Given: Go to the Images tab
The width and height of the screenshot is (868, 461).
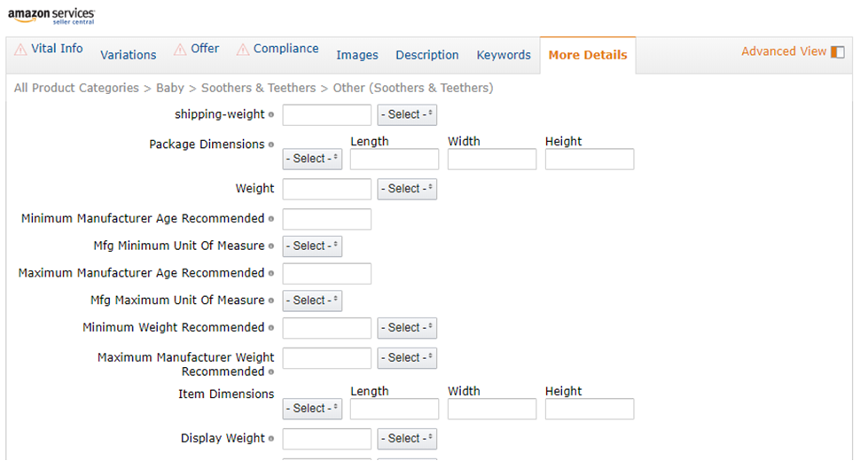Looking at the screenshot, I should (357, 55).
